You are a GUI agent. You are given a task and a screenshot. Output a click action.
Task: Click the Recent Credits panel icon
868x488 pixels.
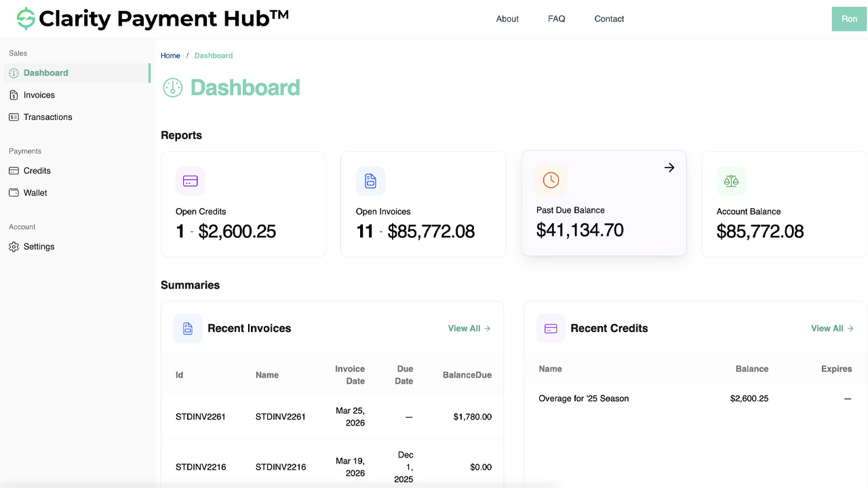(551, 328)
